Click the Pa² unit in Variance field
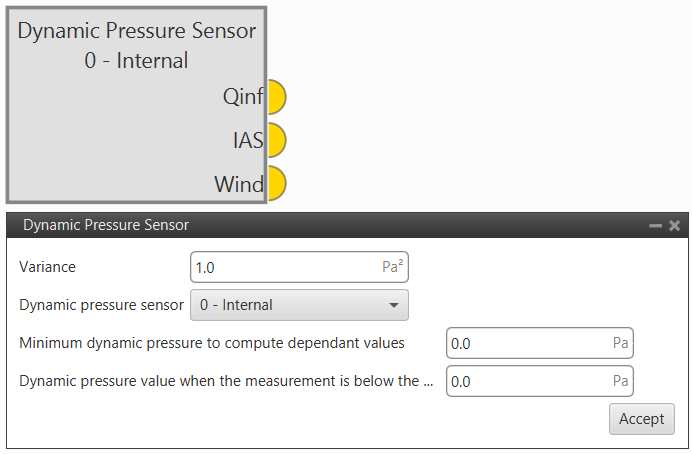692x454 pixels. [x=393, y=267]
